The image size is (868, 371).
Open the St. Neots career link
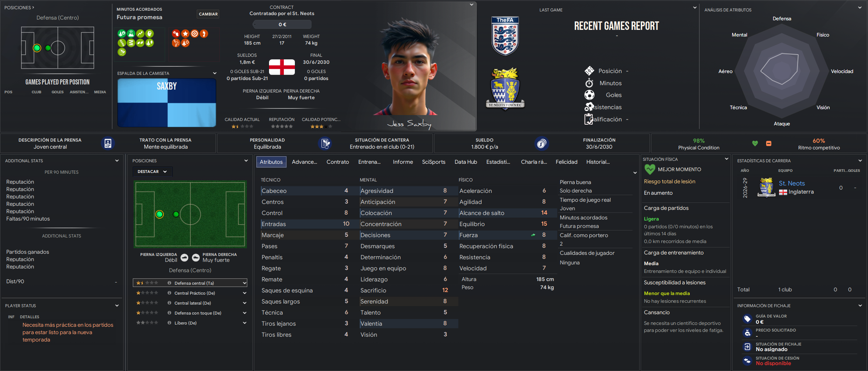[792, 183]
